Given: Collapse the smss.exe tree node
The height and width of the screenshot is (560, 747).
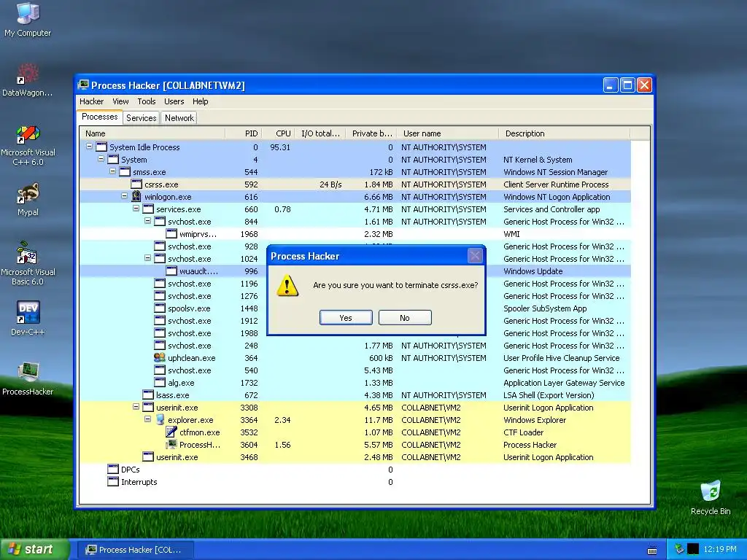Looking at the screenshot, I should coord(112,171).
